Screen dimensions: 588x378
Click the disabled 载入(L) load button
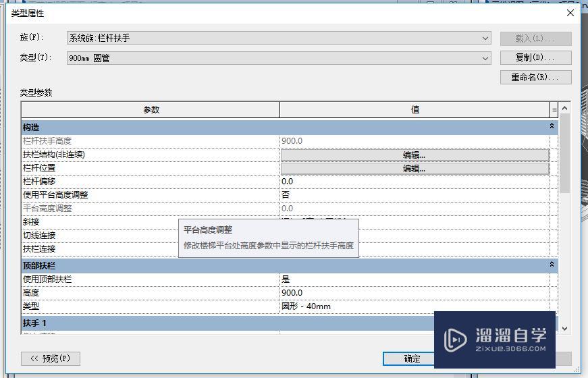535,38
